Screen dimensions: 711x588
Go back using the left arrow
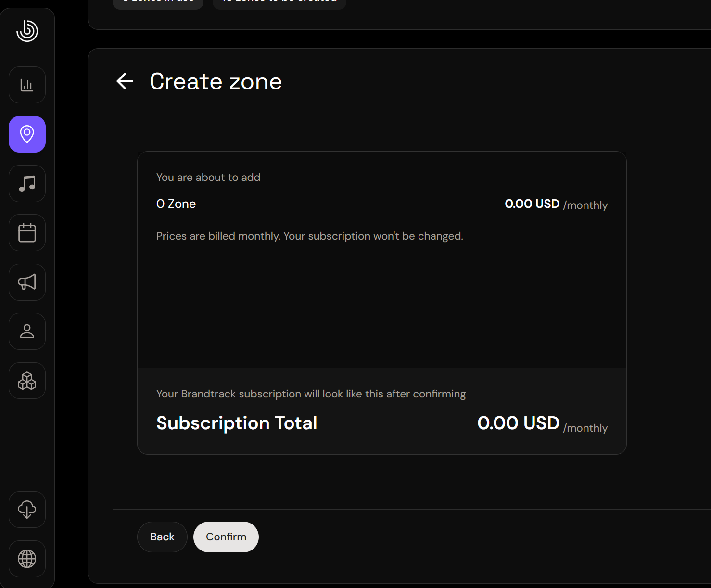tap(125, 81)
